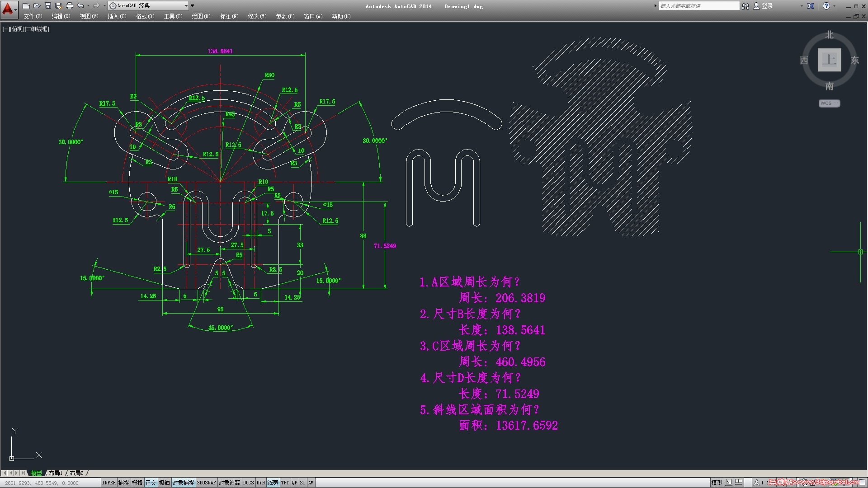The image size is (868, 488).
Task: Click the Help question mark icon
Action: [x=826, y=6]
